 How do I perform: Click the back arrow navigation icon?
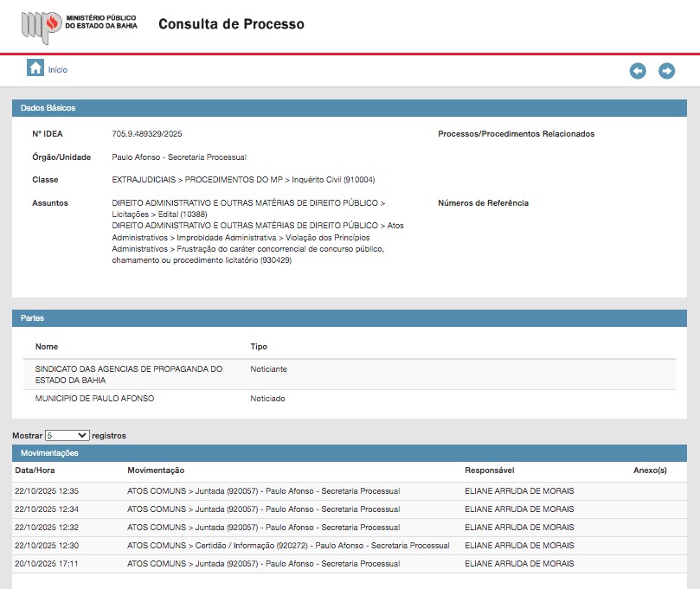(x=638, y=71)
